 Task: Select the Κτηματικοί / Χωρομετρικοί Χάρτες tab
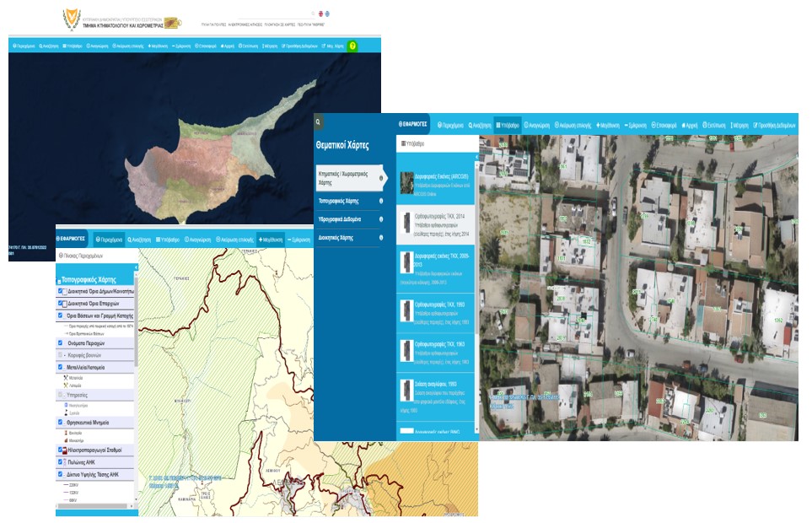346,177
